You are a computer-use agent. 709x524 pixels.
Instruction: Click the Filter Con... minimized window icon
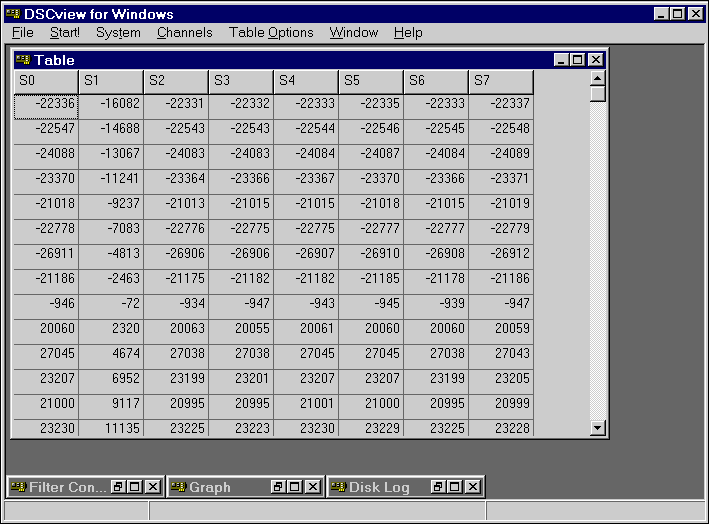pos(19,487)
